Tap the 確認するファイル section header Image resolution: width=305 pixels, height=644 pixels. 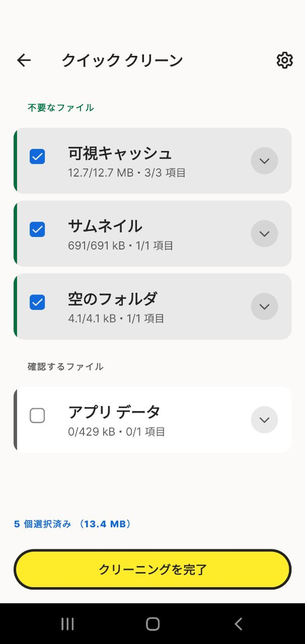pyautogui.click(x=65, y=367)
